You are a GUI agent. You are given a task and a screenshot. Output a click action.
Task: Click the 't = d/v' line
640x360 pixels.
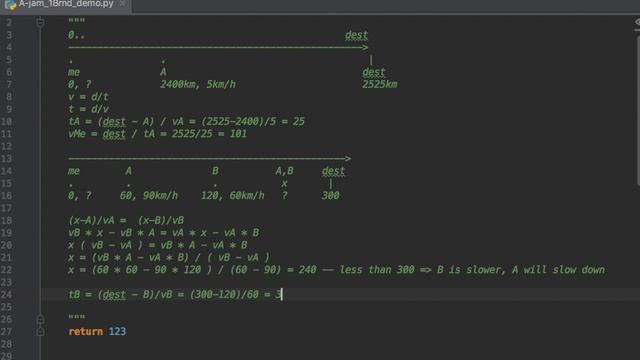point(89,109)
